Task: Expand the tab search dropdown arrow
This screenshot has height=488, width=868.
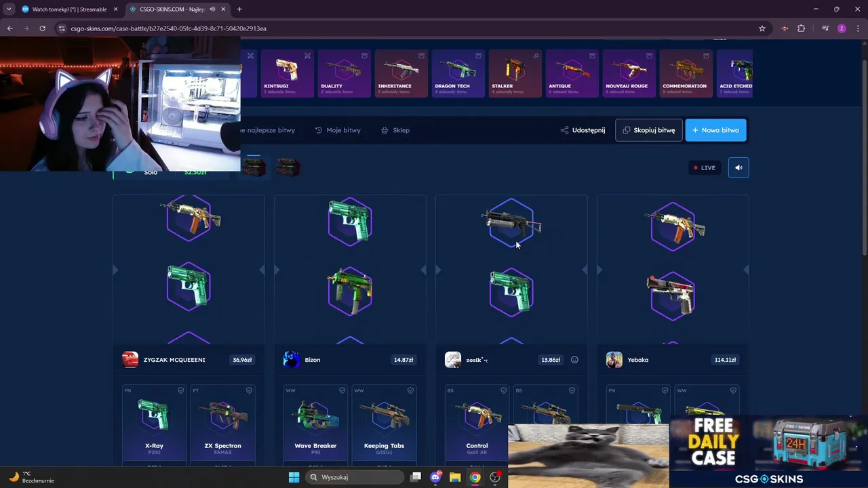Action: click(8, 9)
